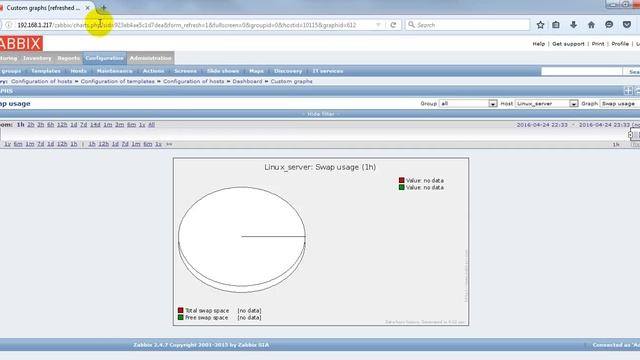Image resolution: width=640 pixels, height=360 pixels.
Task: Open the Host dropdown showing Linux_server
Action: pos(547,104)
